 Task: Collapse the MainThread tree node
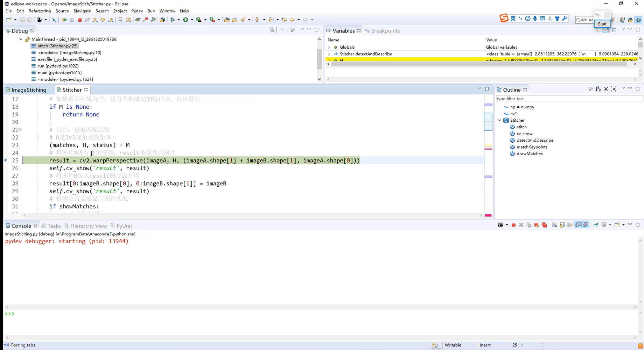pyautogui.click(x=21, y=39)
